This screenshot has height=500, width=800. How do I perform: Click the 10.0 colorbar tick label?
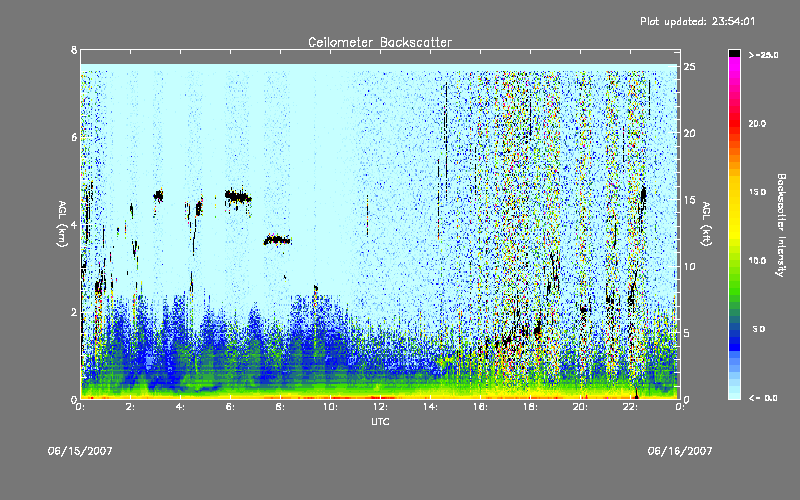[757, 261]
